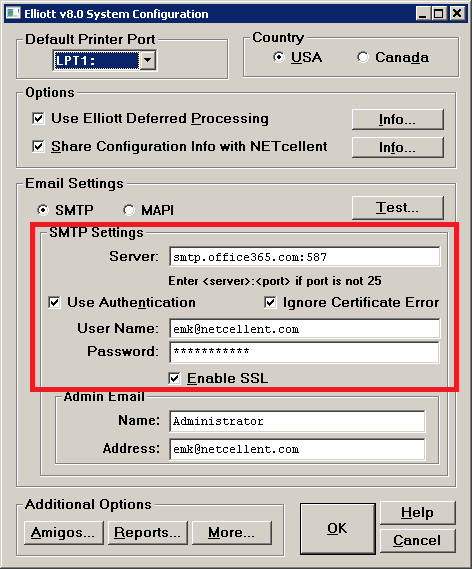Click into the SMTP Server field
This screenshot has height=569, width=472.
(x=305, y=257)
